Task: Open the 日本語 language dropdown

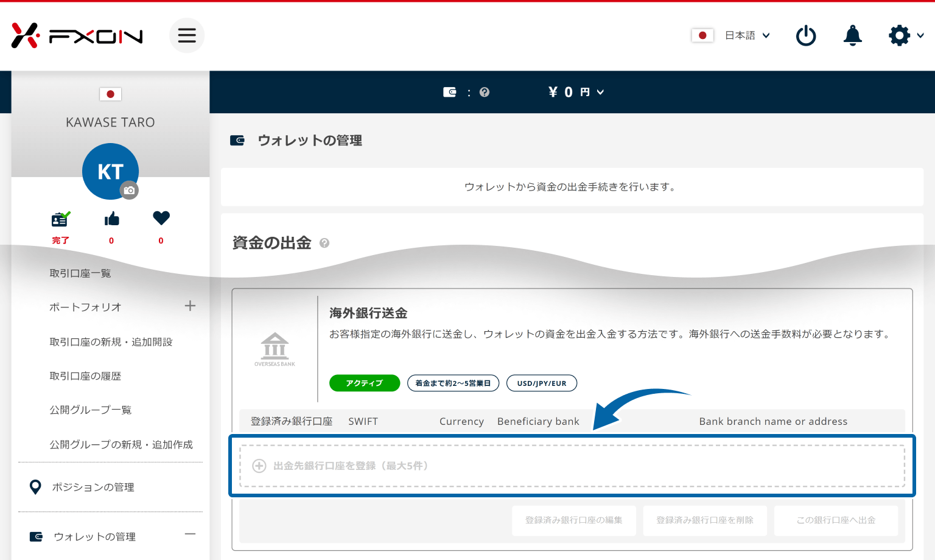Action: click(x=748, y=35)
